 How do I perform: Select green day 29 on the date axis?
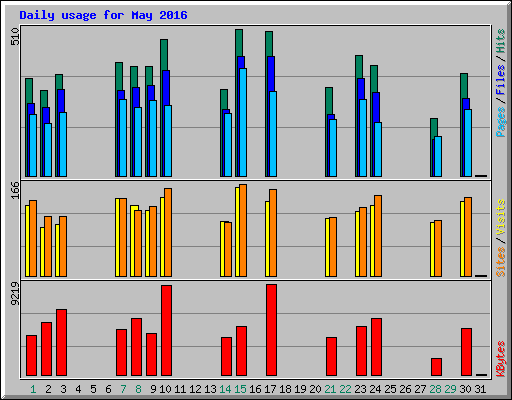pyautogui.click(x=450, y=389)
